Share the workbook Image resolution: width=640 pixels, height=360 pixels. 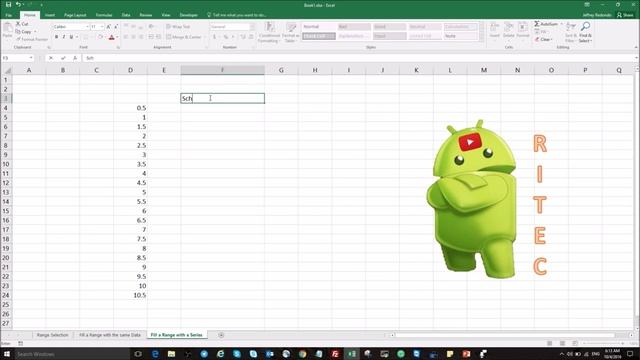click(624, 15)
